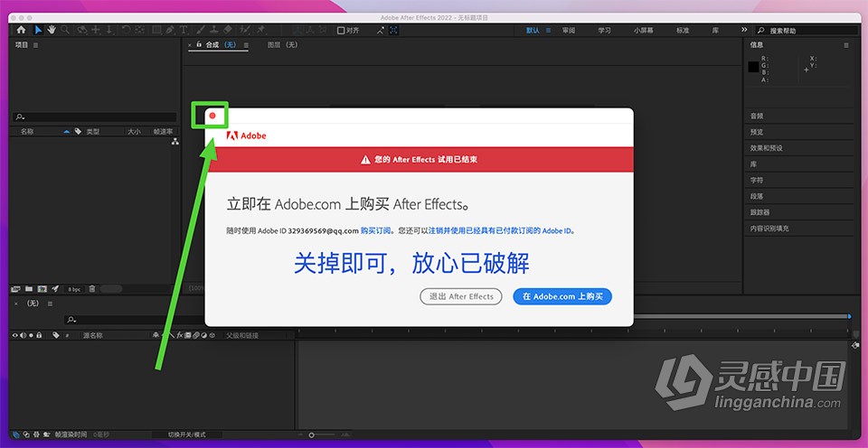The image size is (868, 448).
Task: Click the motion blur switch column icon
Action: pyautogui.click(x=196, y=335)
